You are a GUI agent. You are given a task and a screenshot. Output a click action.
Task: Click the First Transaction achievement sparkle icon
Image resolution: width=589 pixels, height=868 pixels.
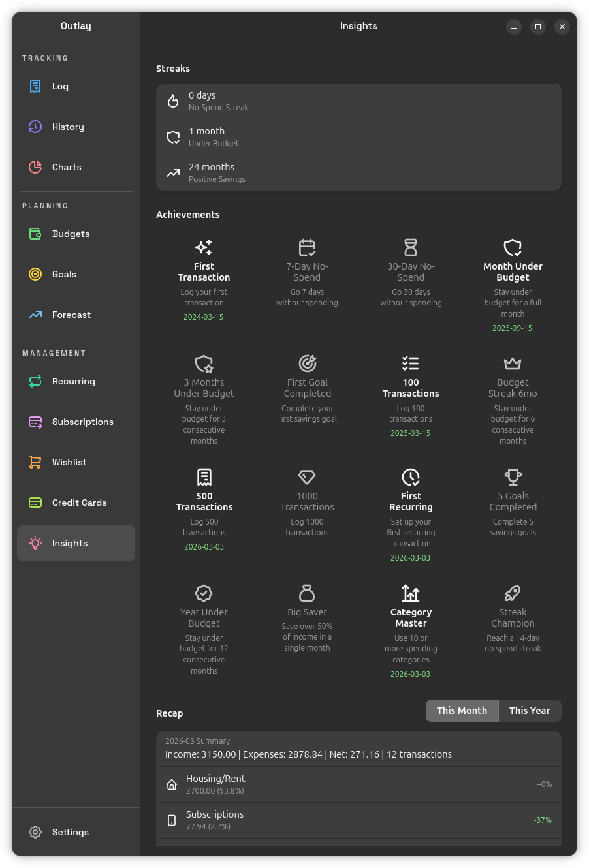(x=204, y=247)
